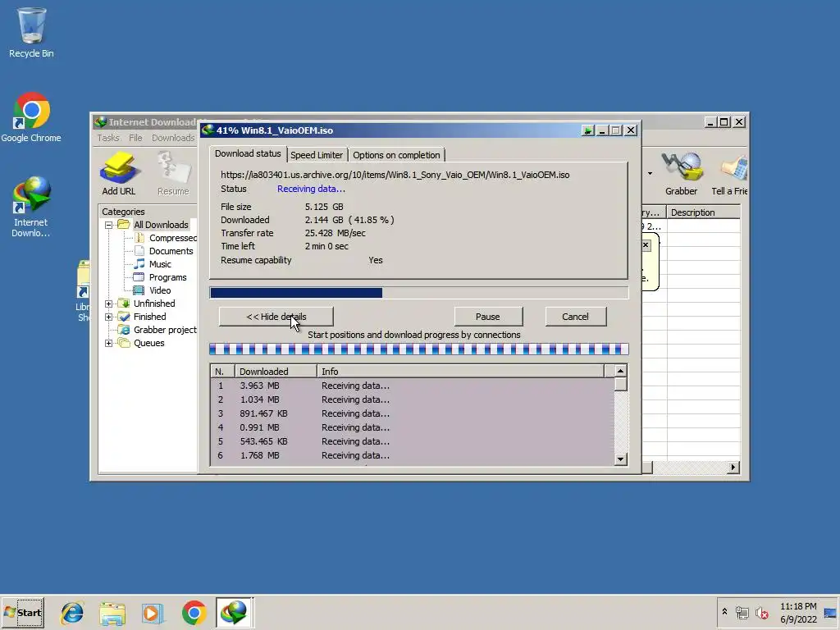Collapse the All Downloads tree node

coord(109,225)
